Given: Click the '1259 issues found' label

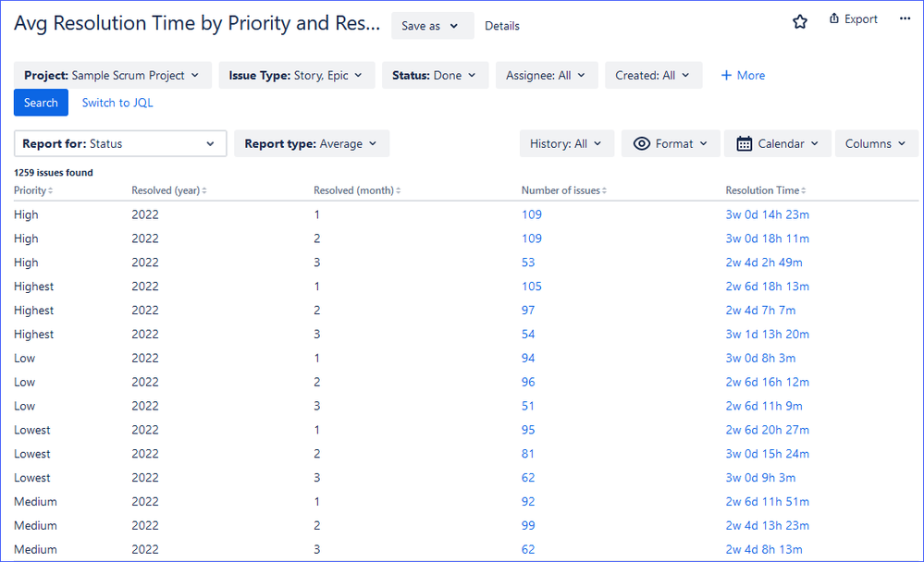Looking at the screenshot, I should click(54, 173).
